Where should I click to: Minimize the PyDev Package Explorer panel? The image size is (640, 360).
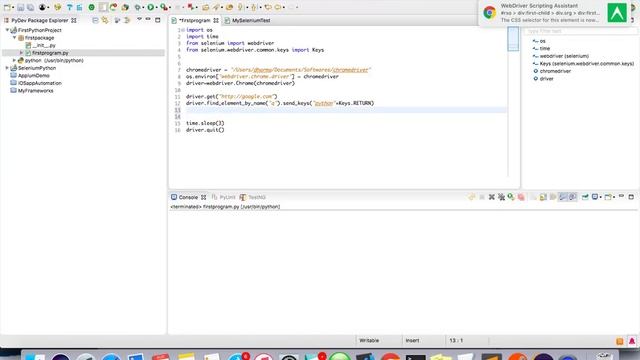pos(148,20)
